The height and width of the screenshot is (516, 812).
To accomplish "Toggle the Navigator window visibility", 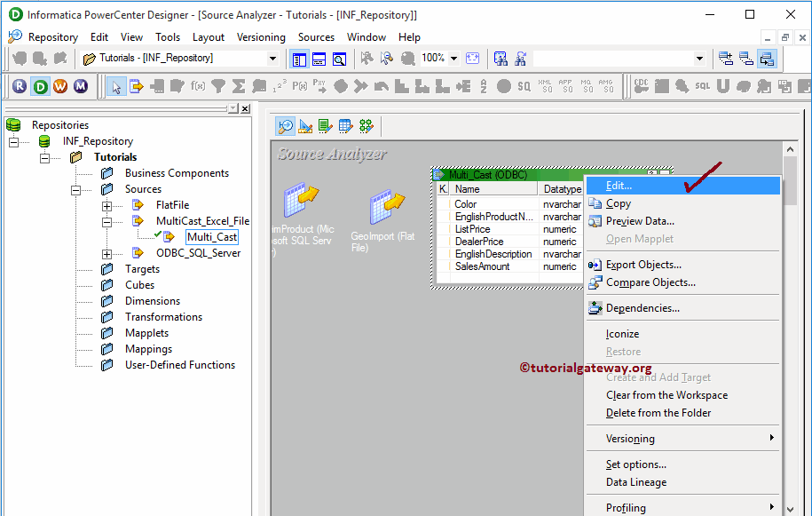I will click(299, 59).
